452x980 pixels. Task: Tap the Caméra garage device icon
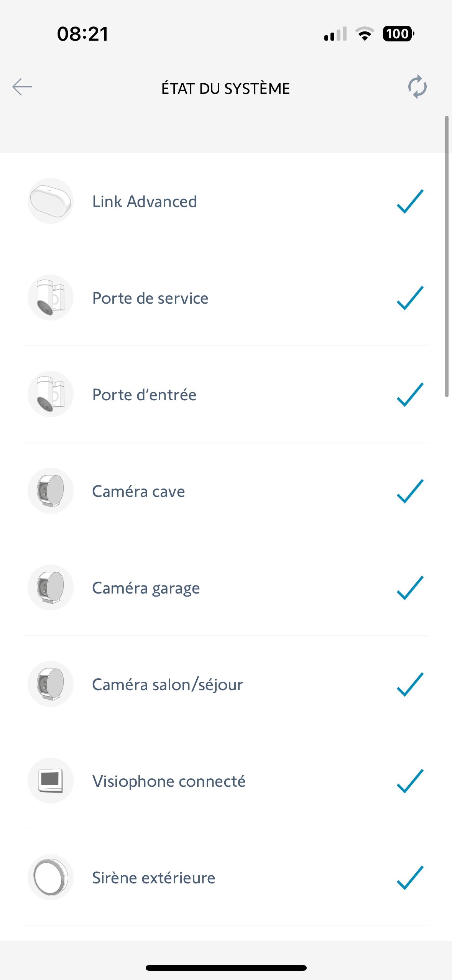(x=51, y=588)
